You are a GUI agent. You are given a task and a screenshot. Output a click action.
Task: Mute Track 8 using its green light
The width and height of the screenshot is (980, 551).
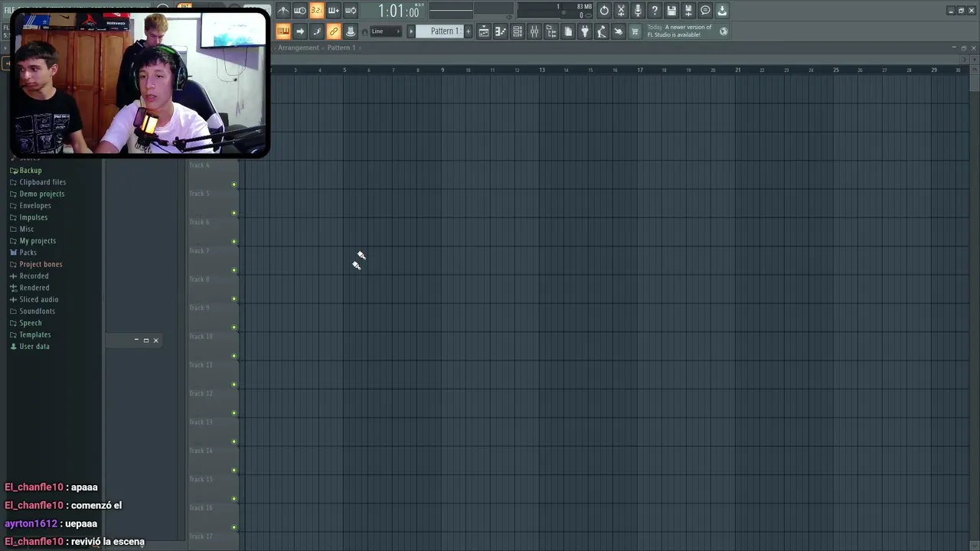(234, 298)
